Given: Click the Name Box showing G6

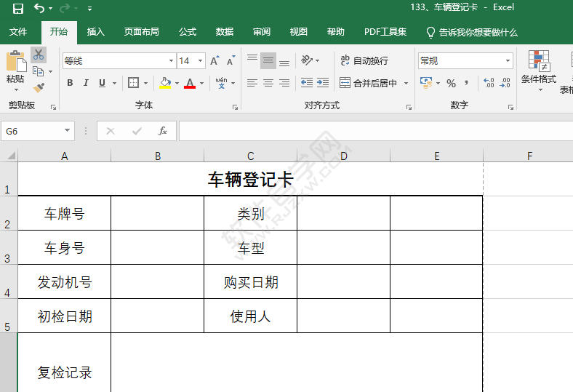Looking at the screenshot, I should [33, 131].
